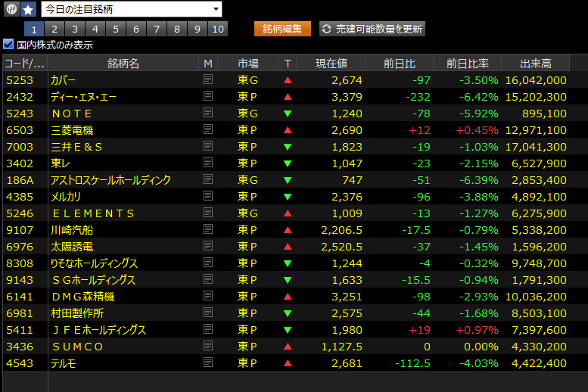The width and height of the screenshot is (588, 392).
Task: Click the gray chart icon at top left
Action: (11, 9)
